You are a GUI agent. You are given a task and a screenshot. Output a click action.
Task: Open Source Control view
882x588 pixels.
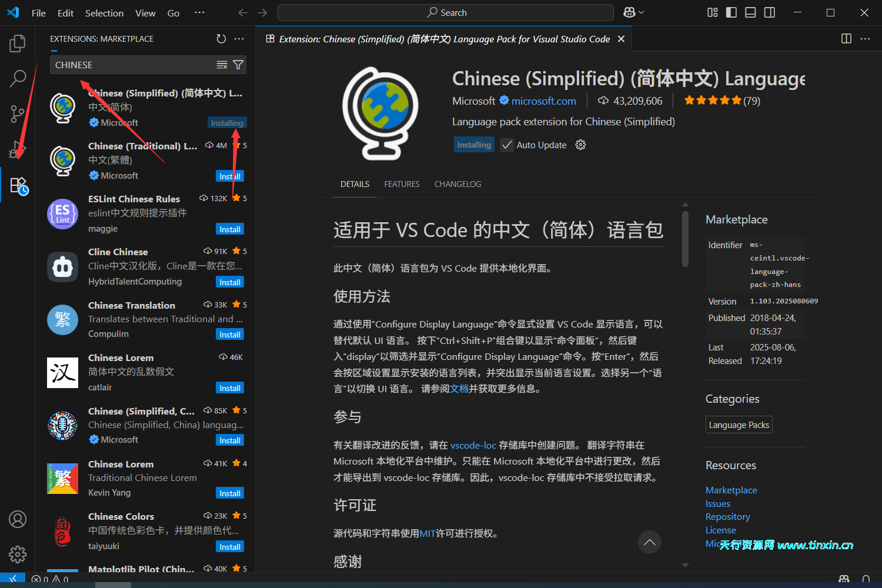(x=18, y=114)
